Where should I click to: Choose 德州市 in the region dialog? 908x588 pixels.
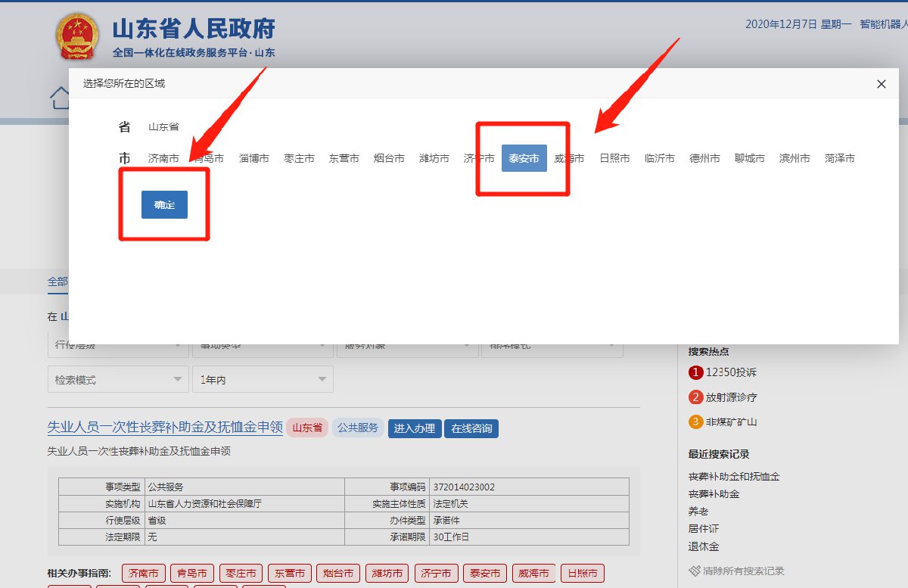click(x=704, y=158)
